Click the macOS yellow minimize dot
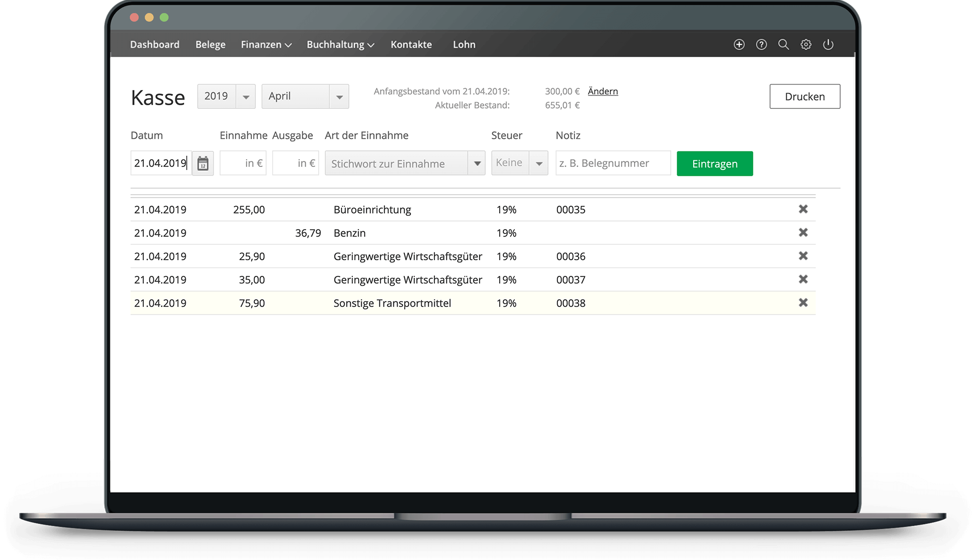The height and width of the screenshot is (560, 974). [149, 18]
